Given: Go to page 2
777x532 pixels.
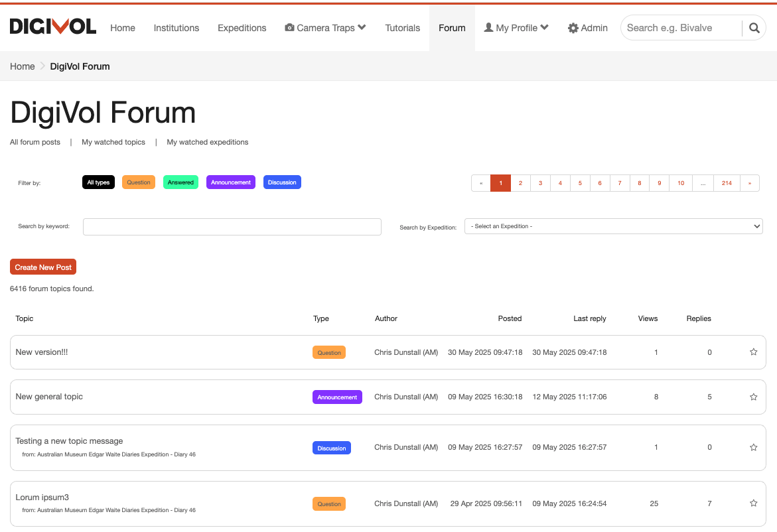Looking at the screenshot, I should (x=520, y=183).
